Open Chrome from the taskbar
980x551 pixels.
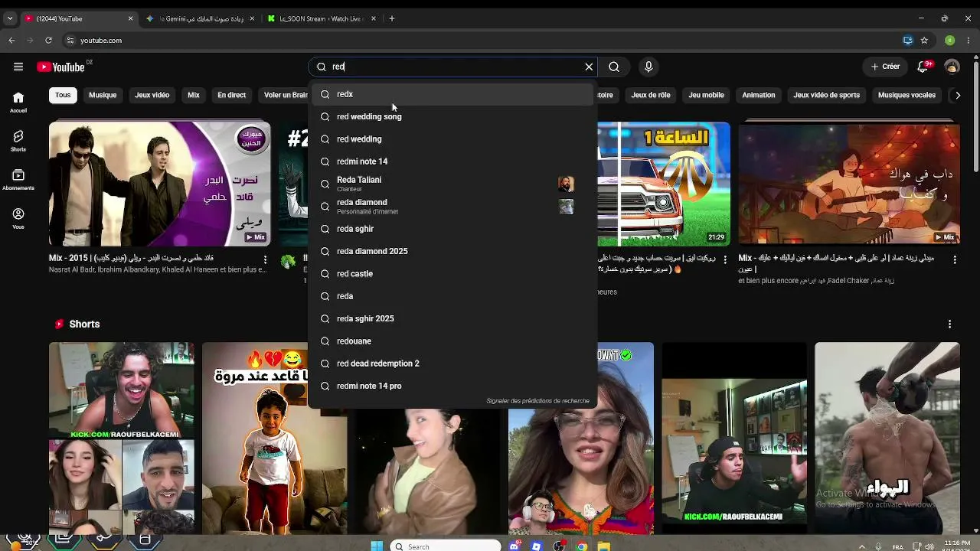pyautogui.click(x=582, y=546)
